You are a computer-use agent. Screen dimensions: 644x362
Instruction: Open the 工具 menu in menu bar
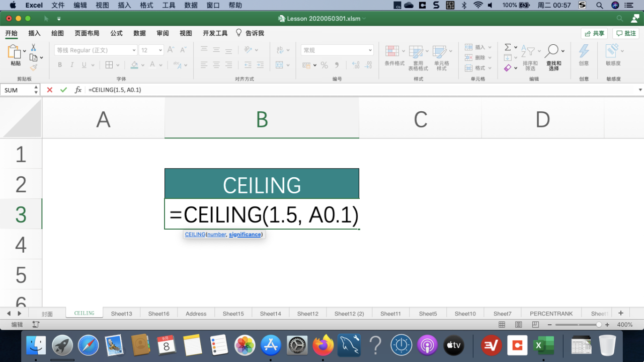pyautogui.click(x=169, y=5)
